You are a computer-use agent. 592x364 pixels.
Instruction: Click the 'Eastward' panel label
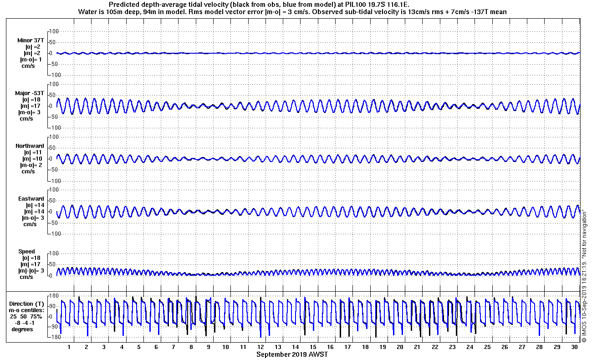point(31,199)
